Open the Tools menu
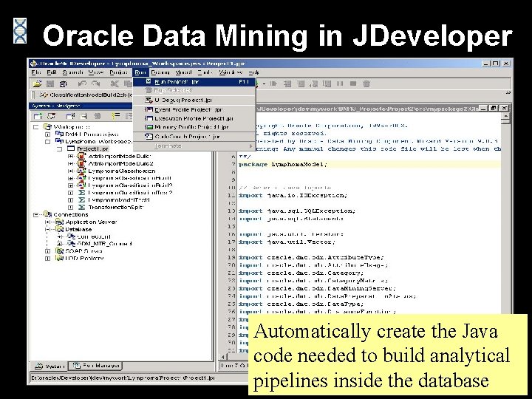The height and width of the screenshot is (399, 532). tap(205, 72)
